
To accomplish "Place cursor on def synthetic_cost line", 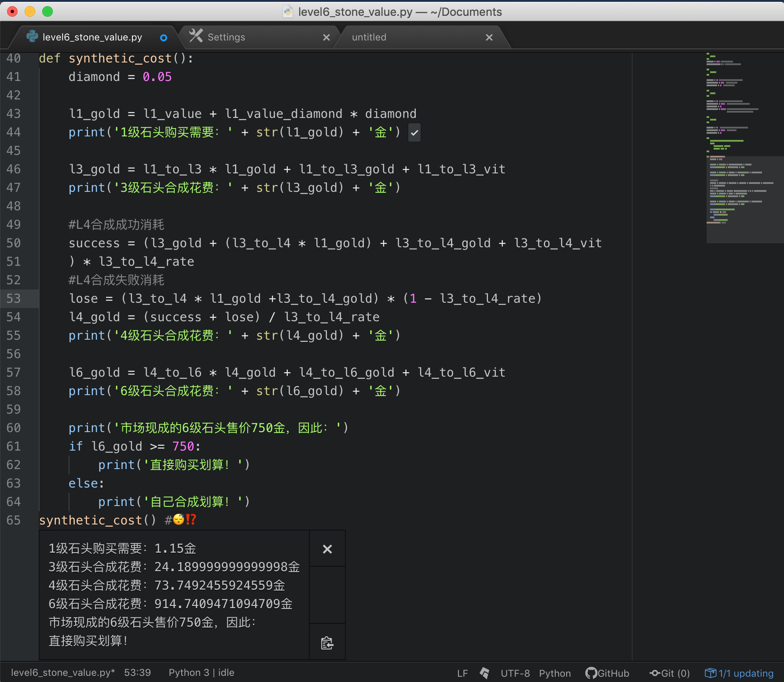I will click(x=116, y=58).
